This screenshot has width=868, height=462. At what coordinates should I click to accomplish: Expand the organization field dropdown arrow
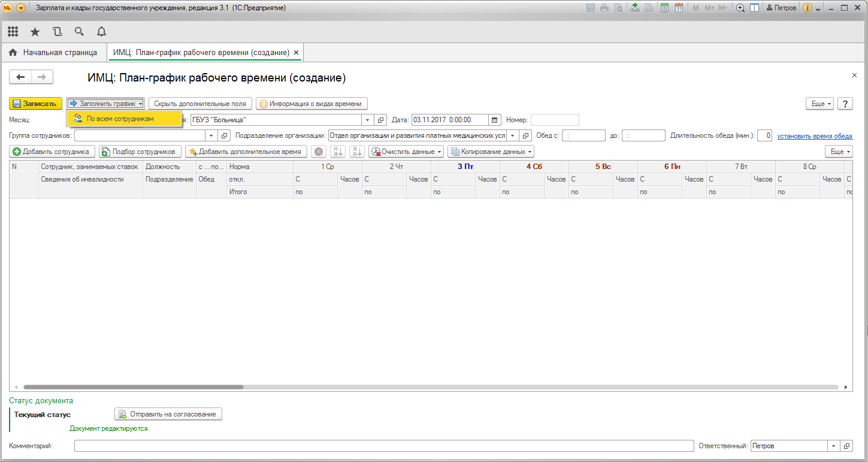point(368,120)
